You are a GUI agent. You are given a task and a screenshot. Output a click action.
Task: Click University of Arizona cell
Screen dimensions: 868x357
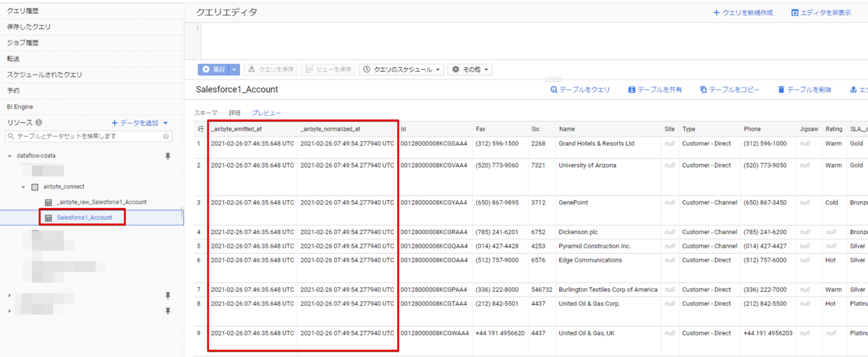587,165
